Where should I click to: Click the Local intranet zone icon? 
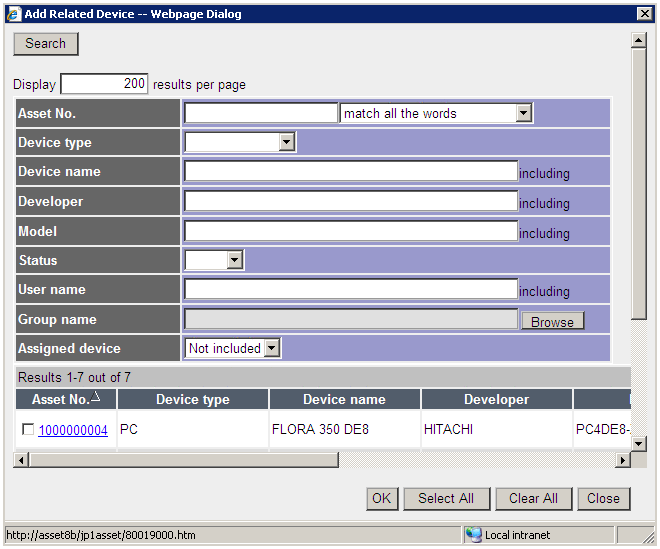[473, 535]
